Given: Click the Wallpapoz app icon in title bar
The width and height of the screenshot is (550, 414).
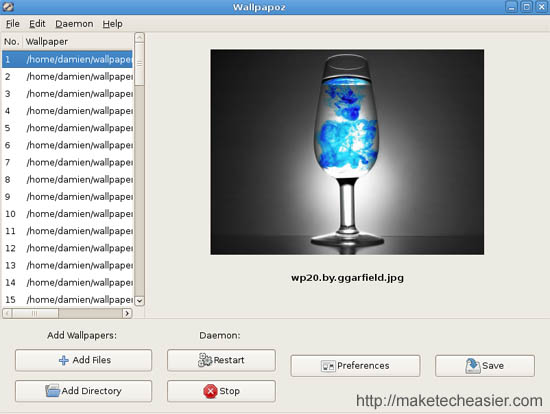Looking at the screenshot, I should (8, 6).
